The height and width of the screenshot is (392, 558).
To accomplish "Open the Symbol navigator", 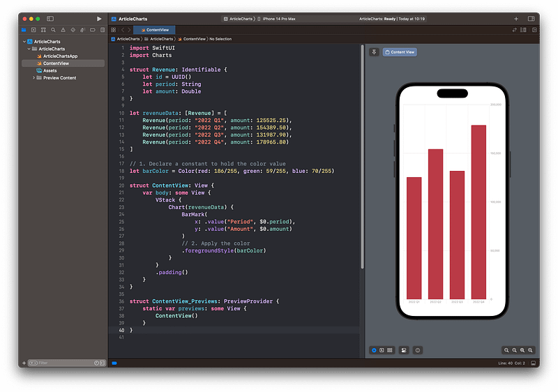I will coord(43,30).
